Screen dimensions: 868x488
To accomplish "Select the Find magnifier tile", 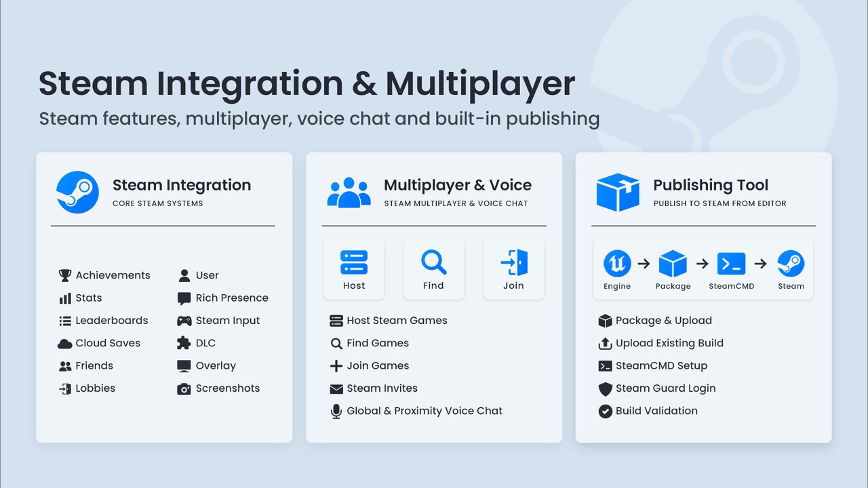I will point(433,269).
